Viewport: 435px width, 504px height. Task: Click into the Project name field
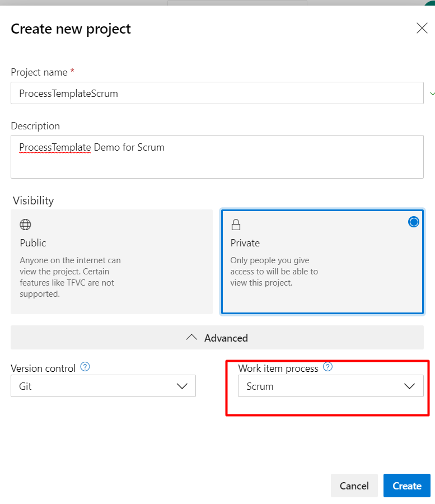tap(217, 93)
